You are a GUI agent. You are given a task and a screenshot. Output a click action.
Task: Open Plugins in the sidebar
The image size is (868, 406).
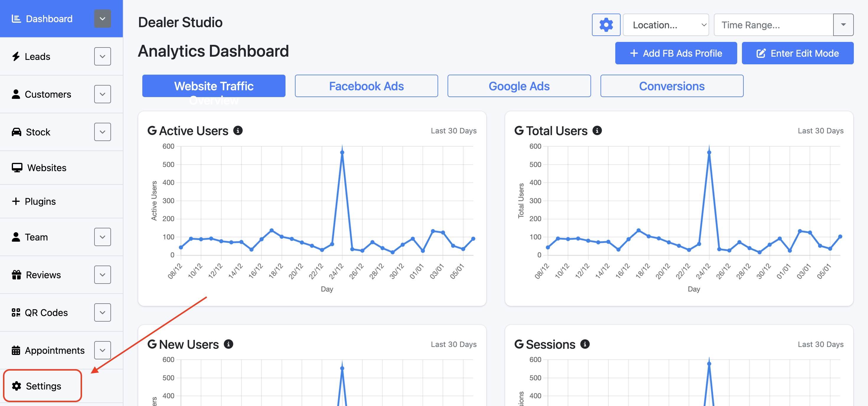[x=40, y=201]
